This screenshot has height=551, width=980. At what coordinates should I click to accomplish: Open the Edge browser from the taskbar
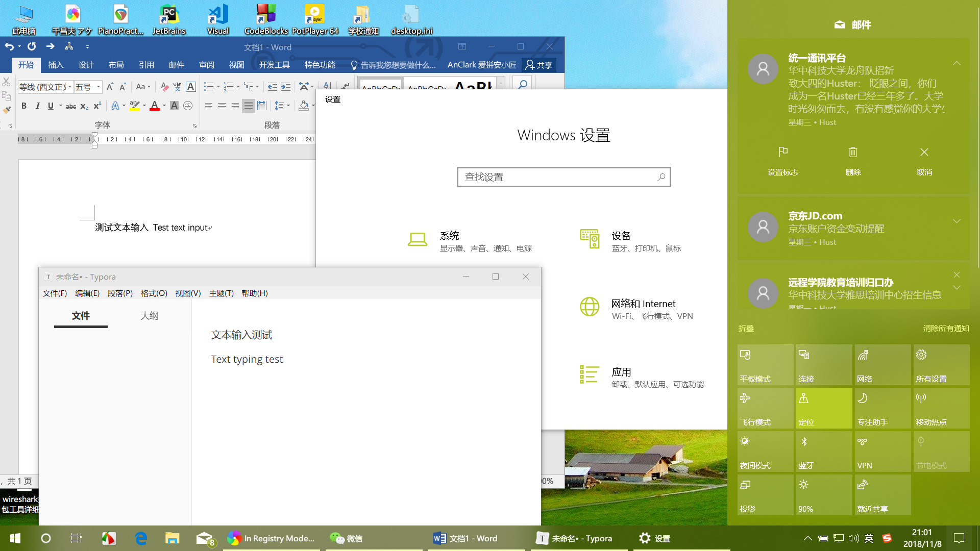tap(141, 538)
